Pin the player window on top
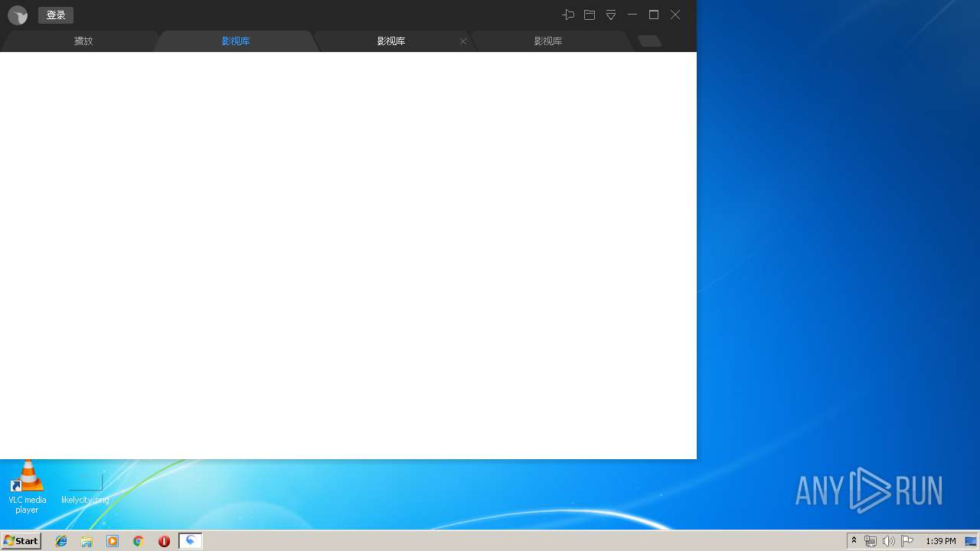Screen dimensions: 980x551 (568, 15)
